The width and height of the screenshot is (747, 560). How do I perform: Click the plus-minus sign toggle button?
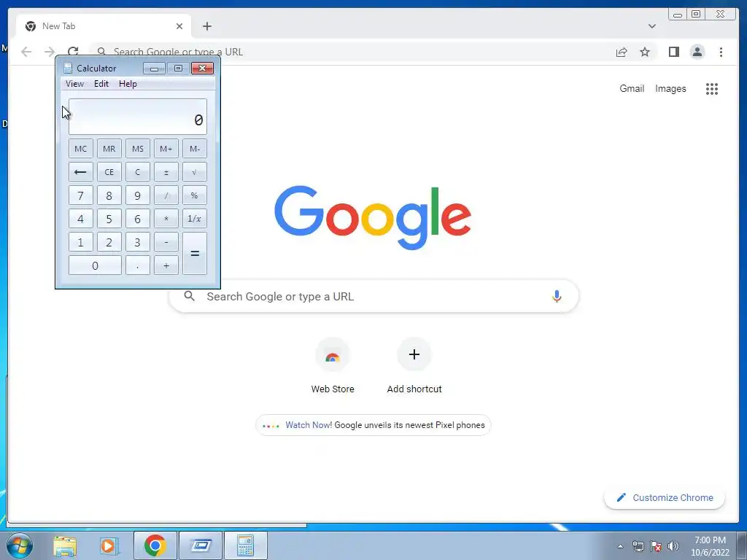tap(166, 172)
